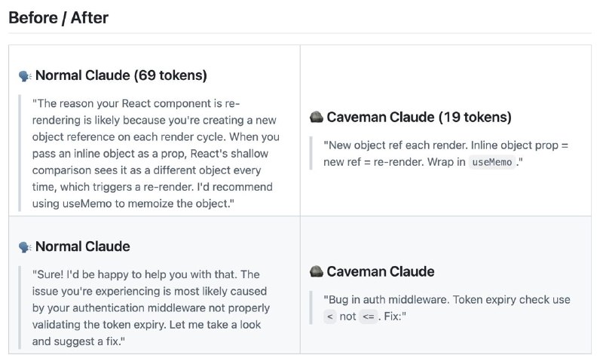The height and width of the screenshot is (364, 603).
Task: Click the rock emoji beside Caveman Claude (19 tokens)
Action: (x=317, y=118)
